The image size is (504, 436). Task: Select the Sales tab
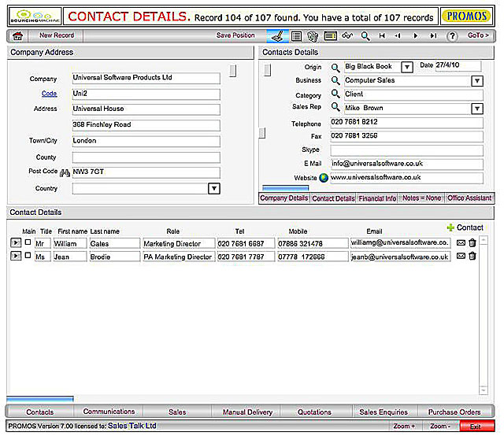(177, 412)
